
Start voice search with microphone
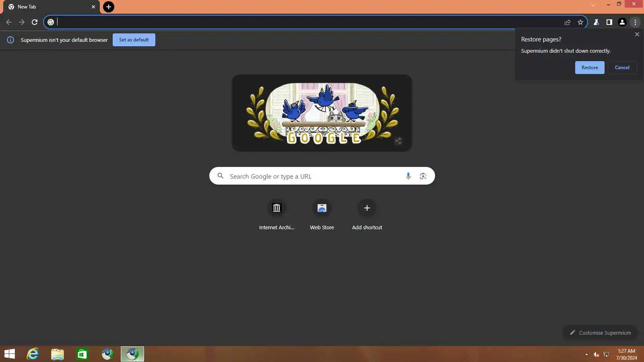(x=408, y=176)
